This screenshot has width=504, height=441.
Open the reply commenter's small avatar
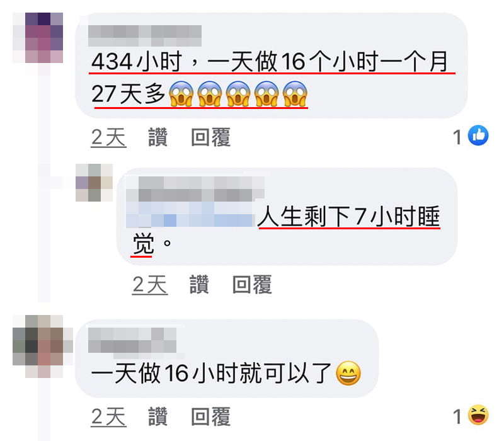click(94, 183)
